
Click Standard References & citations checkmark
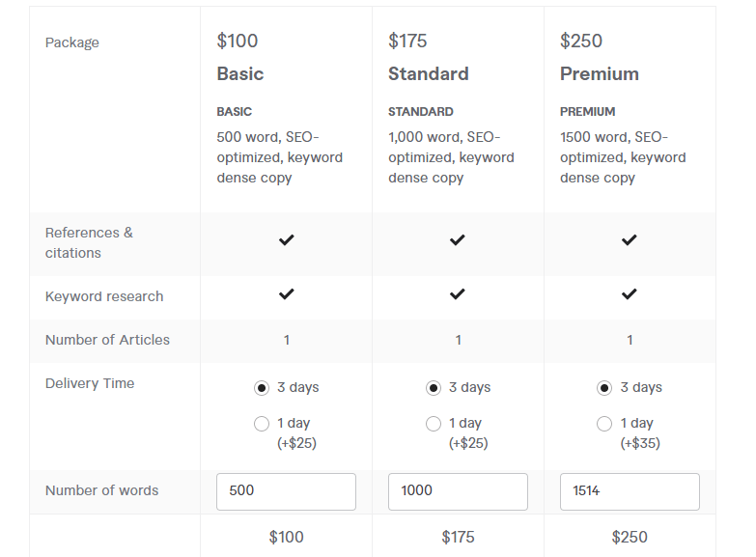tap(458, 240)
